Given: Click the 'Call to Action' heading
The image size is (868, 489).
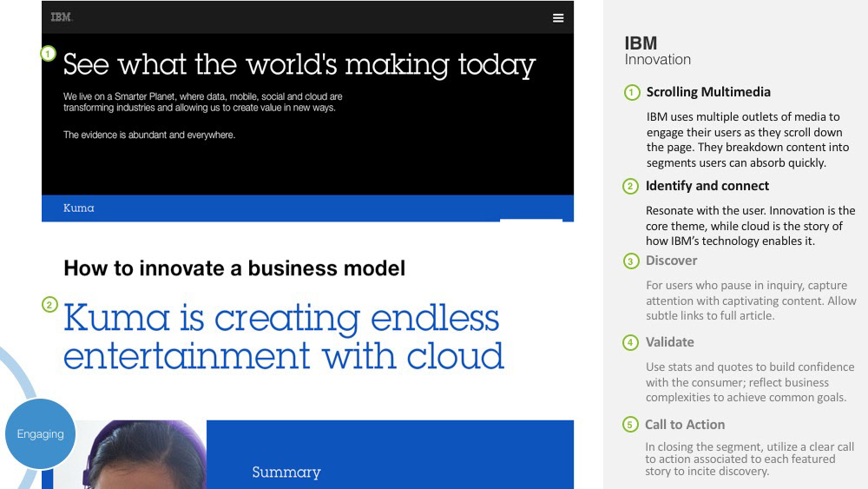Looking at the screenshot, I should tap(684, 425).
